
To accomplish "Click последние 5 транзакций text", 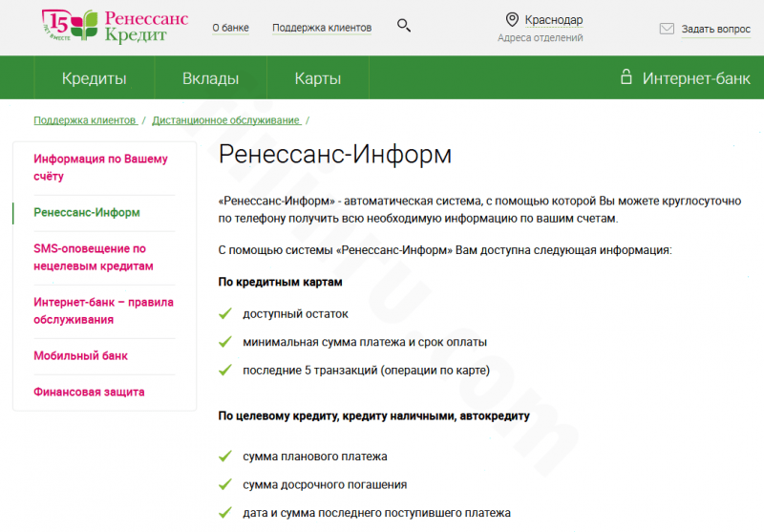I will tap(366, 371).
